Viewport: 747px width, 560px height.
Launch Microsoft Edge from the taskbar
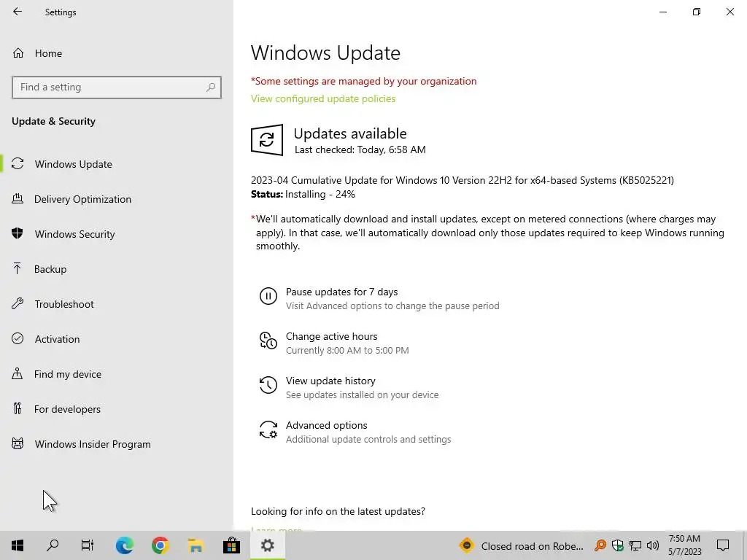(x=124, y=545)
